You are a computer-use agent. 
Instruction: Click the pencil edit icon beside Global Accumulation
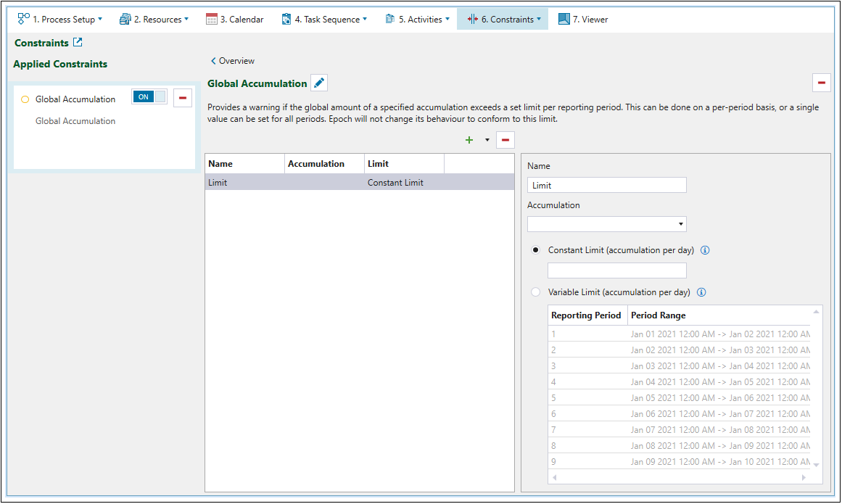pyautogui.click(x=319, y=83)
